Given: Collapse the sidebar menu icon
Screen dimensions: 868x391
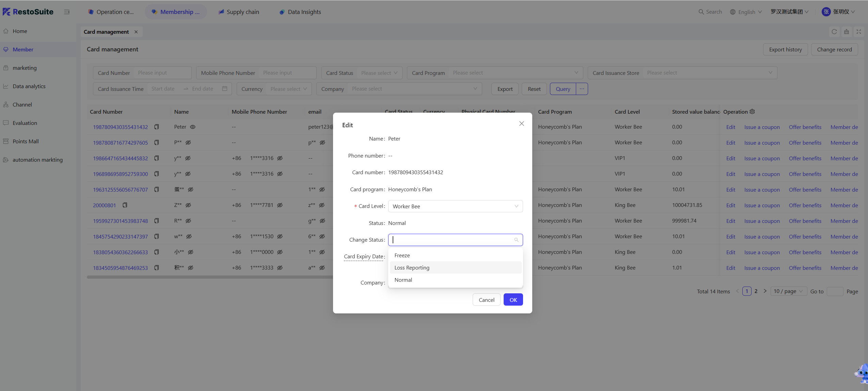Looking at the screenshot, I should coord(67,12).
